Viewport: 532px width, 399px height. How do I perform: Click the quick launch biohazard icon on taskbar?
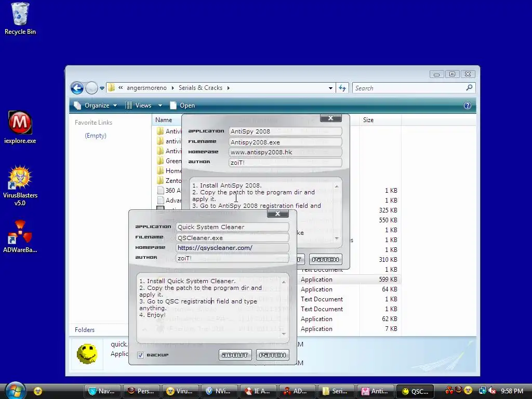tap(38, 391)
